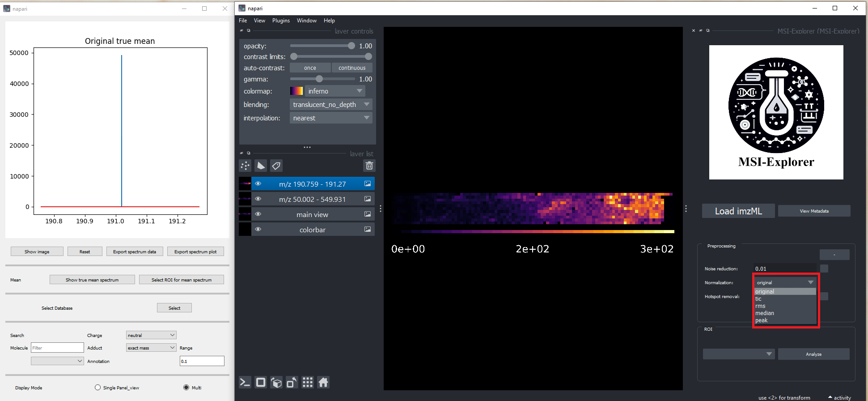This screenshot has width=868, height=401.
Task: Open the File menu
Action: 243,21
